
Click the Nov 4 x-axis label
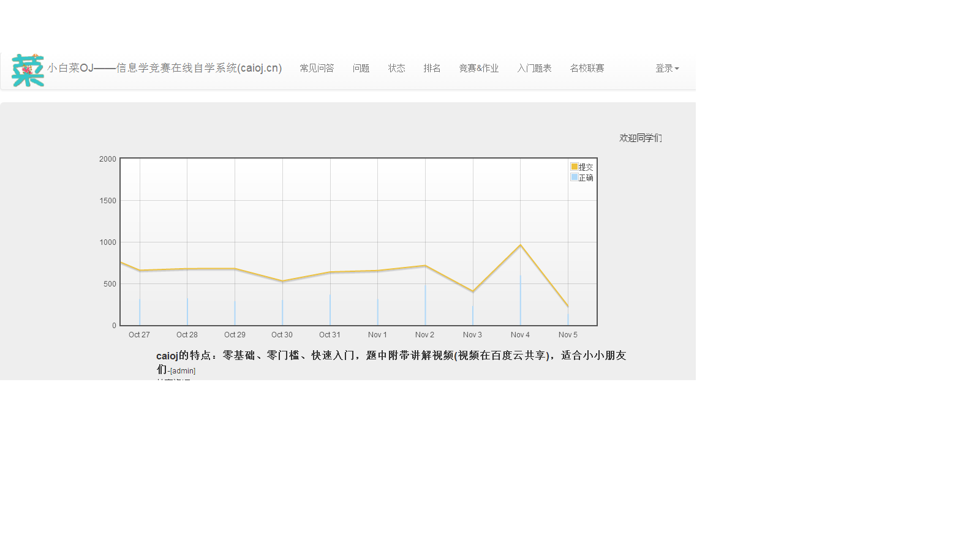pos(520,335)
